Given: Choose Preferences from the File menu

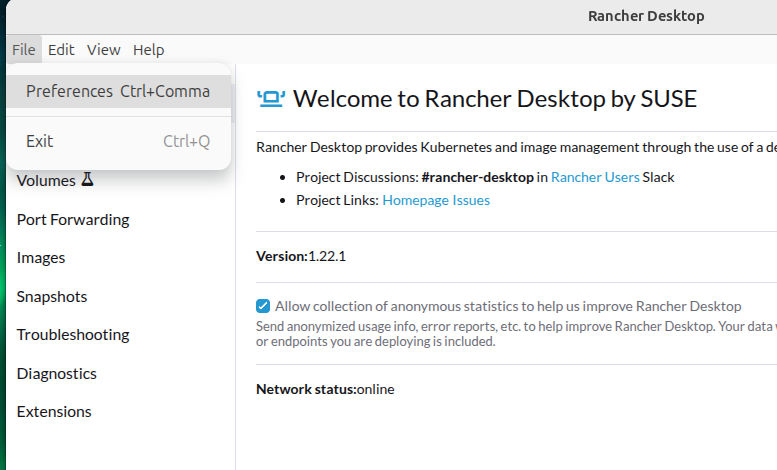Looking at the screenshot, I should click(x=119, y=91).
